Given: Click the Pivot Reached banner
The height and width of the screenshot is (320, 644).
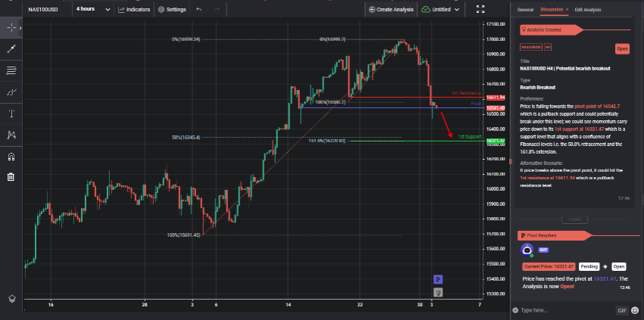Looking at the screenshot, I should click(x=555, y=235).
